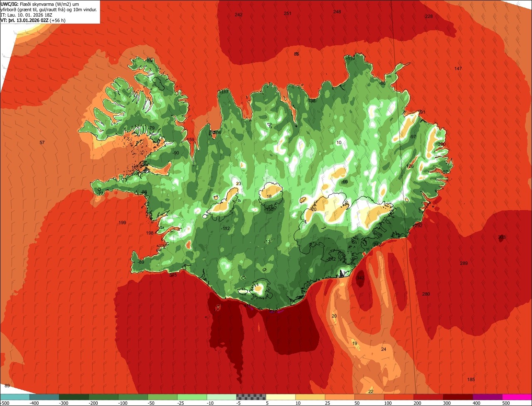Click the map value 185

click(x=471, y=379)
